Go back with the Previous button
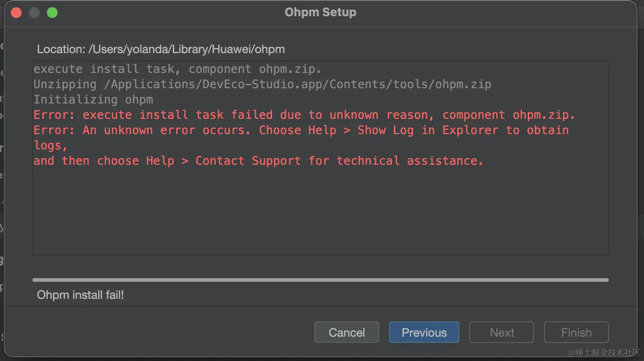The image size is (644, 361). pos(424,333)
